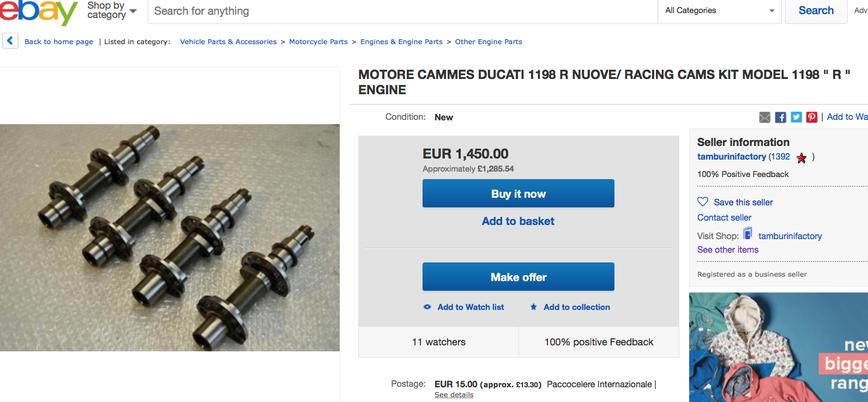
Task: Click the seller's red feedback star
Action: 801,158
